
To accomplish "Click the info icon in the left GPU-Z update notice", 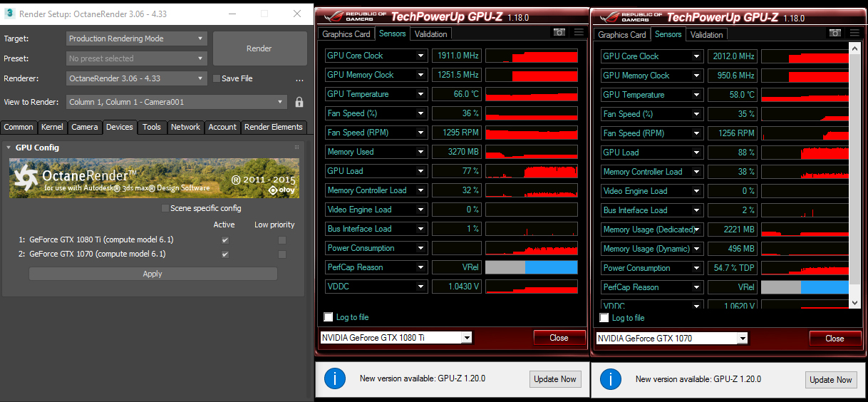I will (335, 378).
